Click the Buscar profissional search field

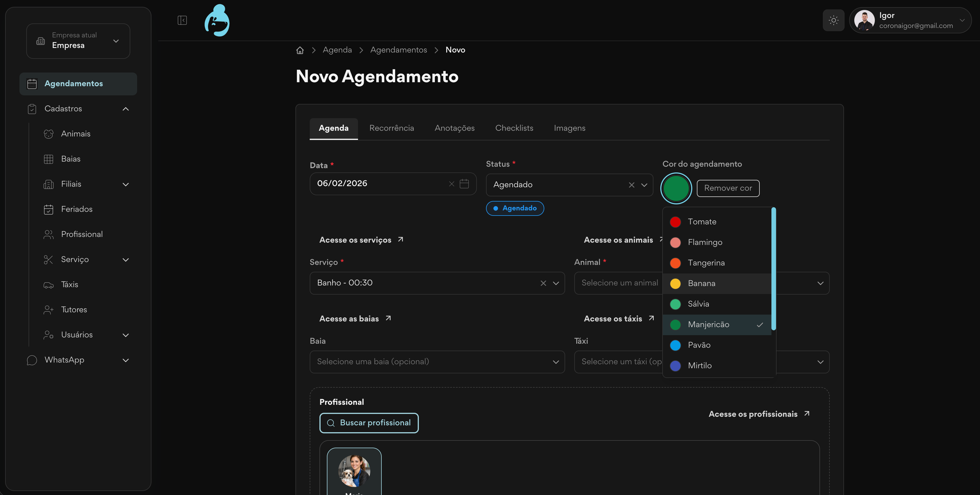pos(369,423)
